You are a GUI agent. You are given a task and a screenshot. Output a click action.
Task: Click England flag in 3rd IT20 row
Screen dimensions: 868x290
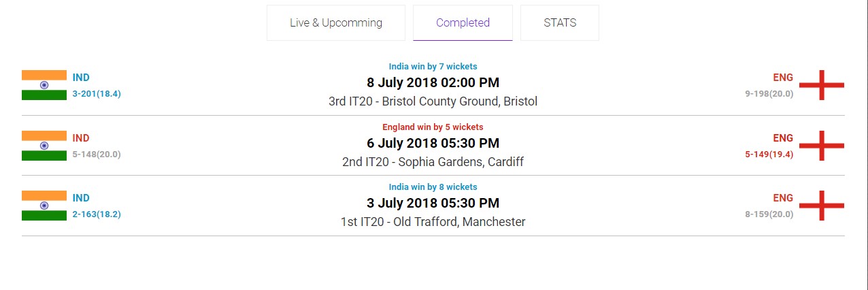pyautogui.click(x=821, y=85)
